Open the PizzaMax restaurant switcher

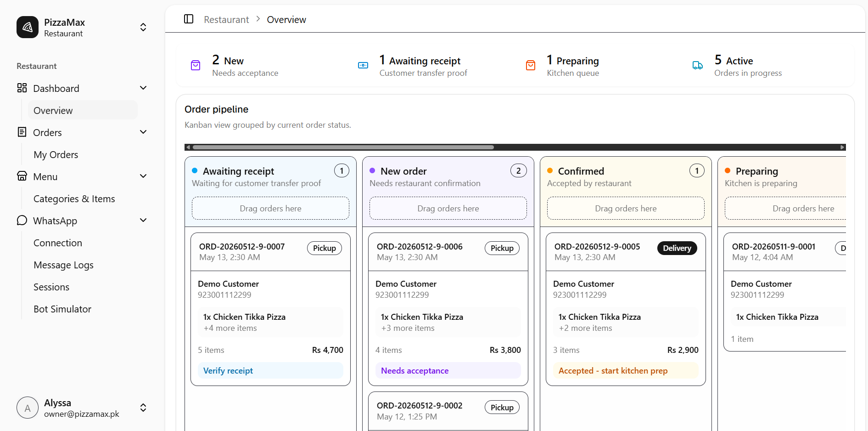[x=143, y=27]
